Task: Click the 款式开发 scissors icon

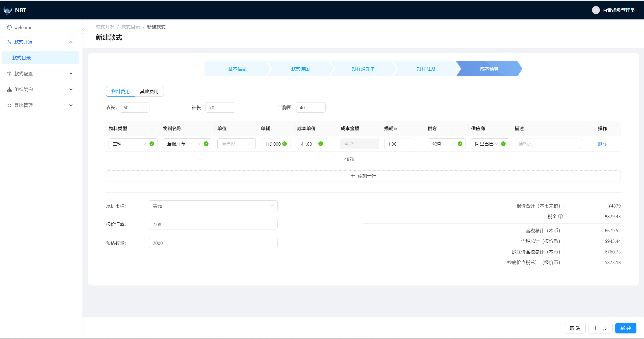Action: [9, 42]
